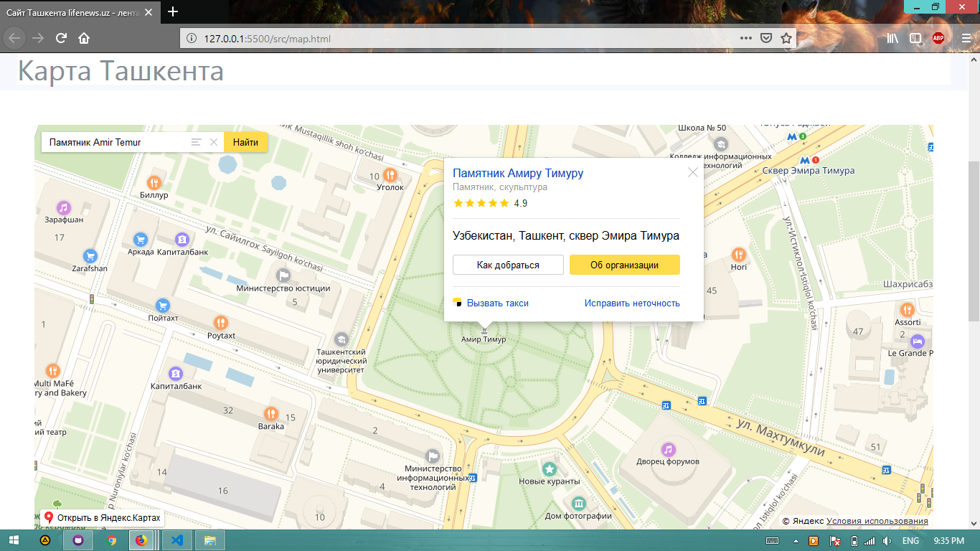Click the address bar URL
Viewport: 980px width, 551px height.
pyautogui.click(x=267, y=39)
